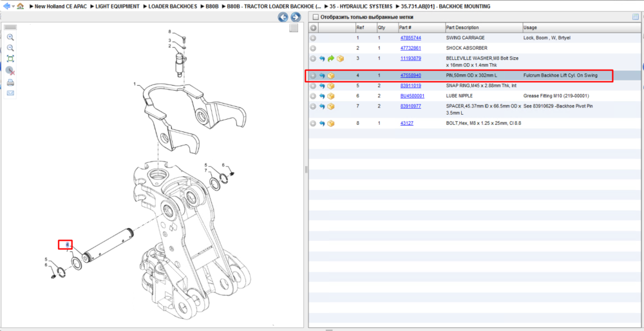
Task: Open part number 83911019 link
Action: click(x=411, y=86)
